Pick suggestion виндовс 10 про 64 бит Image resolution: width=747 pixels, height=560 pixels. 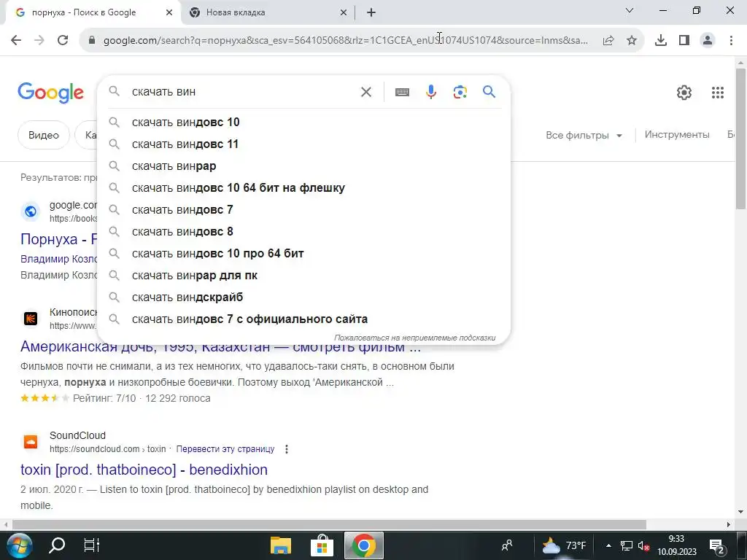pyautogui.click(x=304, y=254)
